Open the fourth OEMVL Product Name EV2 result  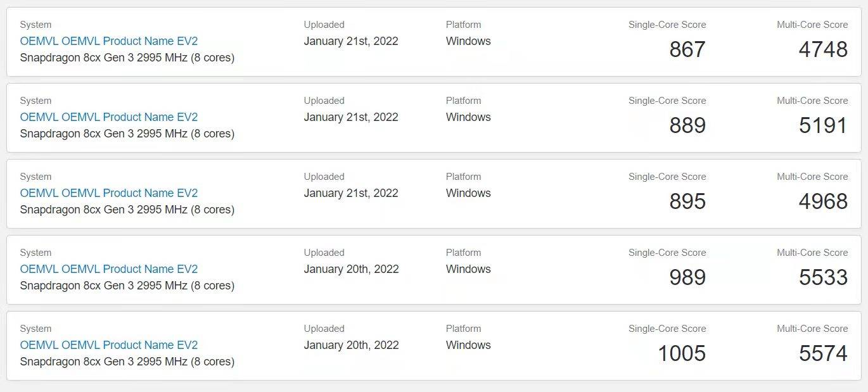108,269
